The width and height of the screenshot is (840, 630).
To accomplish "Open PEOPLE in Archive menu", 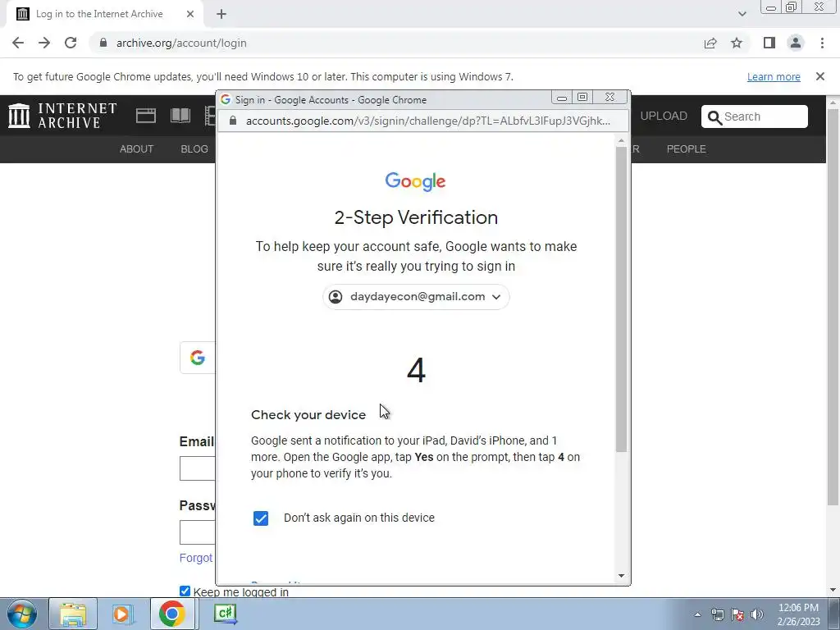I will tap(687, 149).
